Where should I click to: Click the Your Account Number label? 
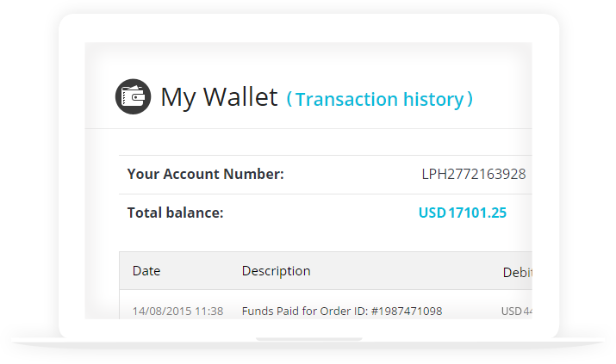coord(205,174)
